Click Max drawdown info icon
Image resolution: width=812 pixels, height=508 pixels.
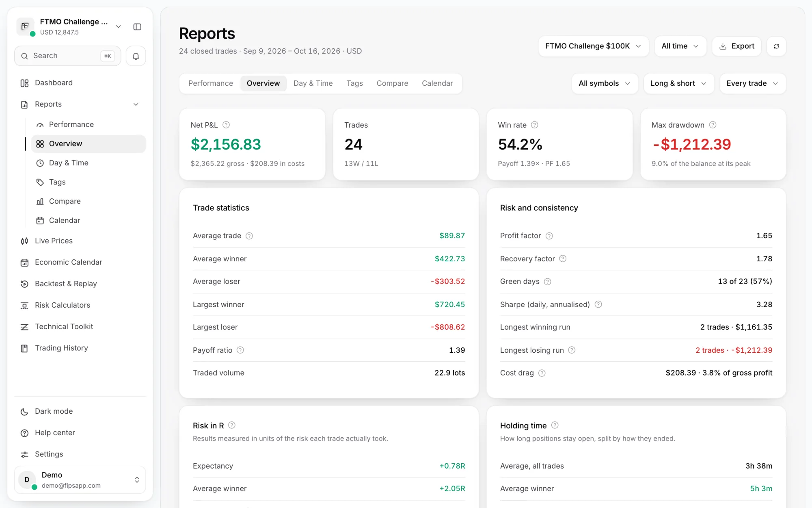713,125
